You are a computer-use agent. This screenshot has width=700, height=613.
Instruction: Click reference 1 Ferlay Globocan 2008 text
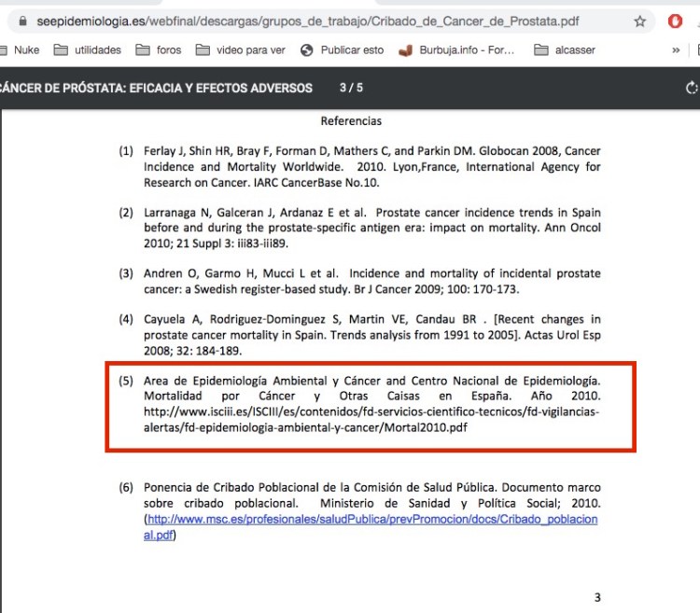tap(371, 166)
